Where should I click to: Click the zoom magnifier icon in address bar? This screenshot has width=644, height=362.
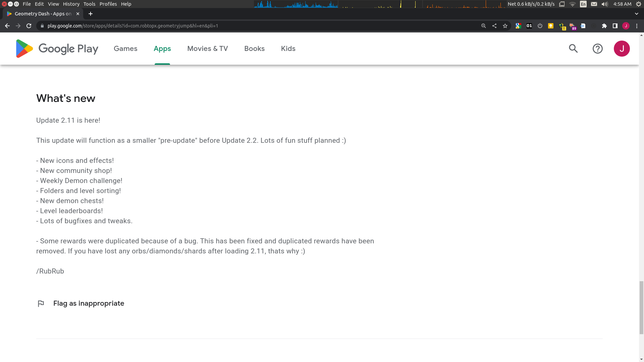(x=484, y=26)
